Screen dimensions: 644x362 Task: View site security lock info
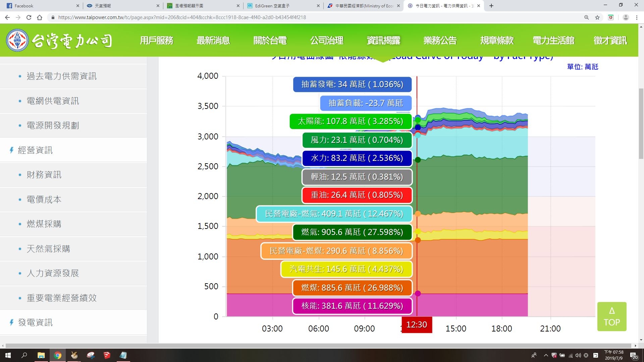point(53,17)
